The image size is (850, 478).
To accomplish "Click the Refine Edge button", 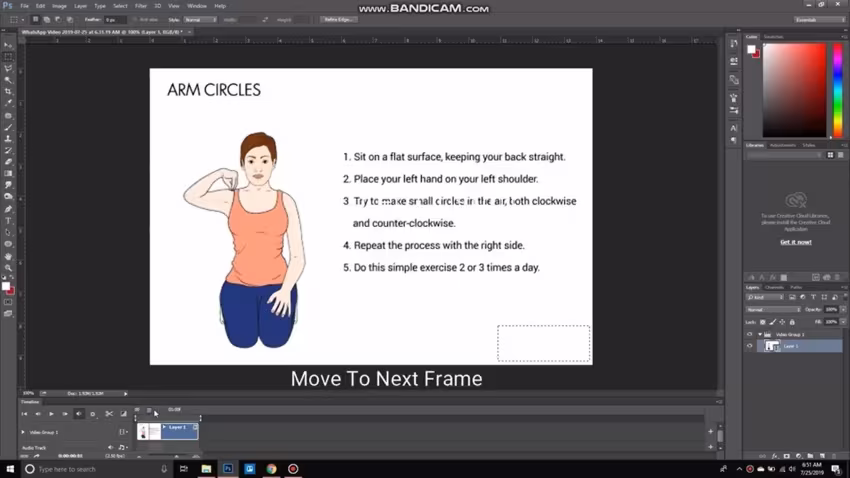I will [x=338, y=20].
